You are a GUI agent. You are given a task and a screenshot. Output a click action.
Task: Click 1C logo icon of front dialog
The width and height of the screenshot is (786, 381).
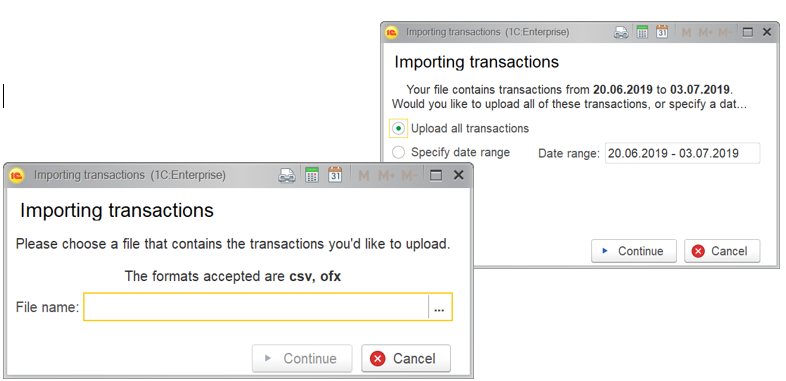click(x=17, y=175)
